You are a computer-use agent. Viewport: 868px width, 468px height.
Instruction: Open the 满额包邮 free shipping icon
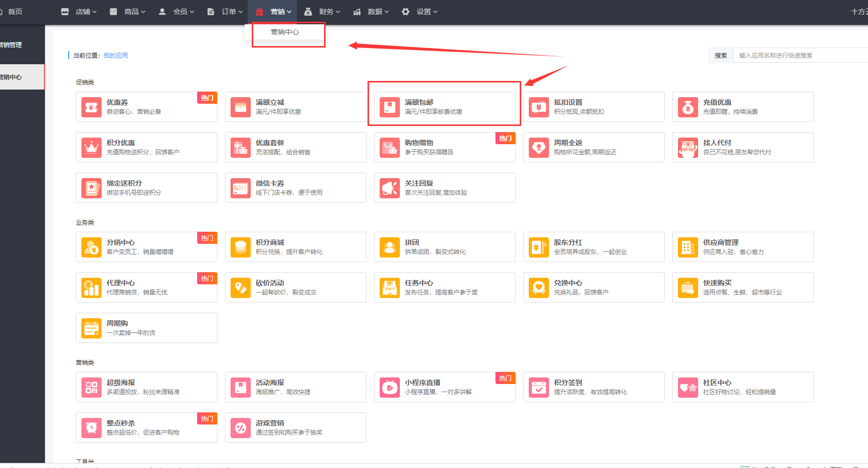tap(390, 107)
